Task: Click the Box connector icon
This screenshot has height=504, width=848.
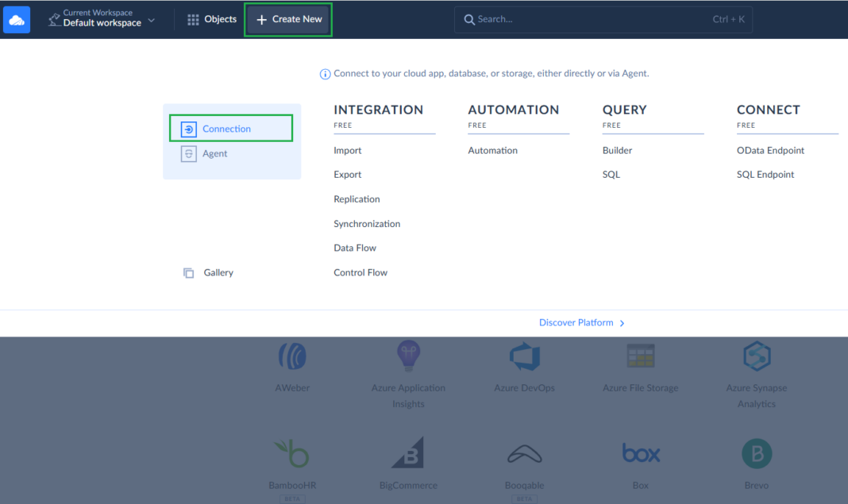Action: [x=640, y=453]
